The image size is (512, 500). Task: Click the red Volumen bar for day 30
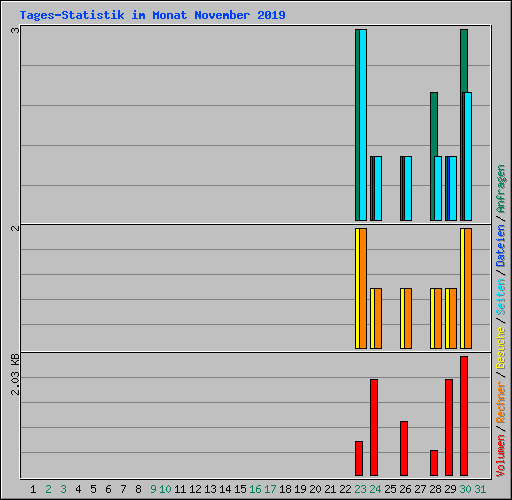[x=464, y=416]
